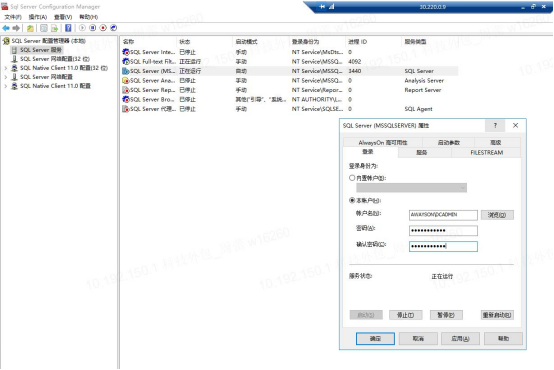Click the account name input field
The height and width of the screenshot is (370, 554).
tap(443, 215)
